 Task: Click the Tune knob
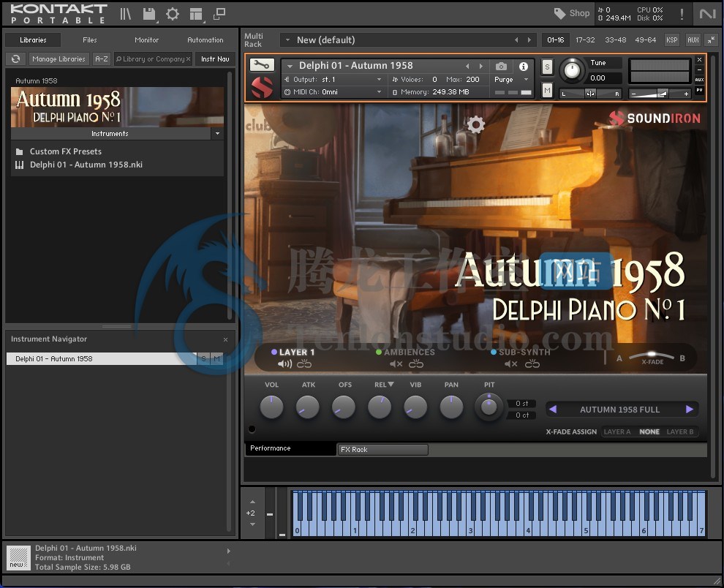coord(572,71)
